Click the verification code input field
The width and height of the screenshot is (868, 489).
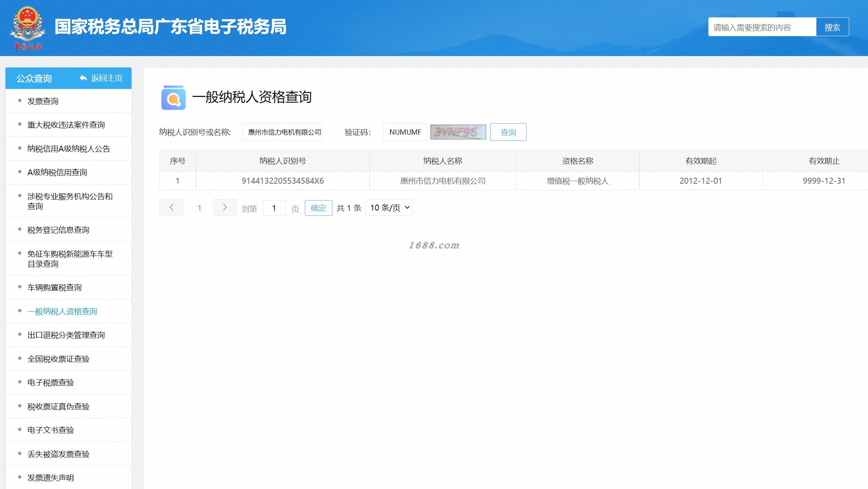click(x=405, y=132)
